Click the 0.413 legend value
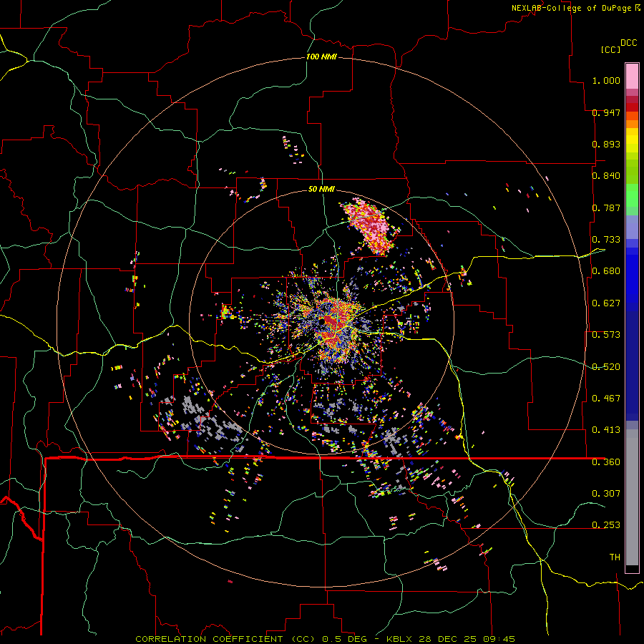This screenshot has height=644, width=644. [606, 430]
